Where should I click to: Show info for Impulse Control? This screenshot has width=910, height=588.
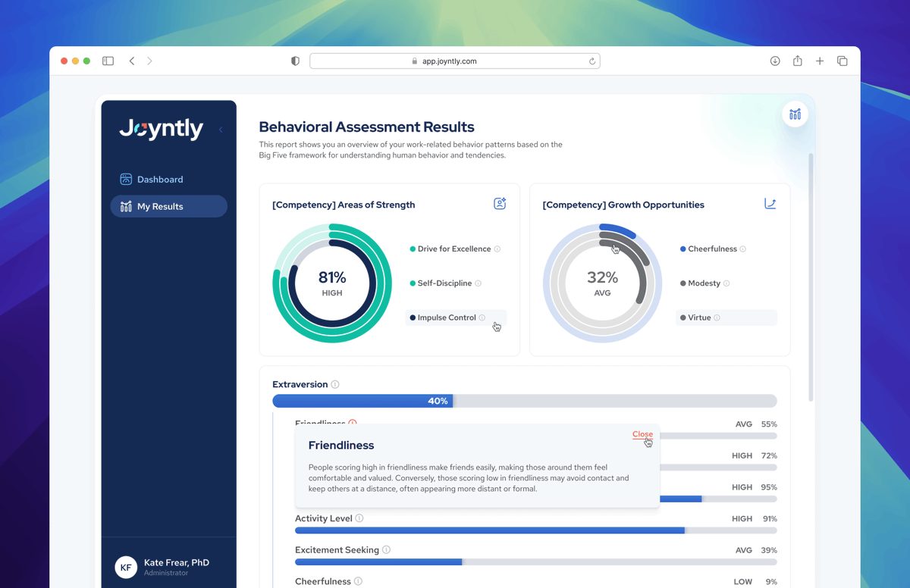pos(482,318)
